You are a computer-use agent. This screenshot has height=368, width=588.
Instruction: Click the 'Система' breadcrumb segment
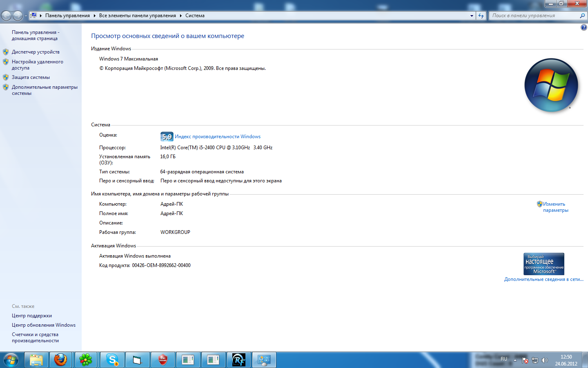195,16
